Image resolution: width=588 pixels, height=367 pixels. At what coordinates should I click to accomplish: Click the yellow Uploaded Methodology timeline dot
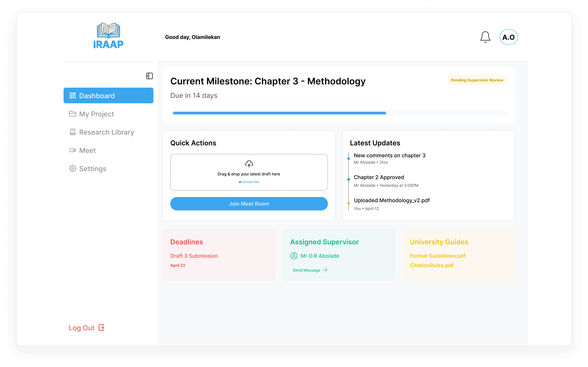(x=349, y=203)
